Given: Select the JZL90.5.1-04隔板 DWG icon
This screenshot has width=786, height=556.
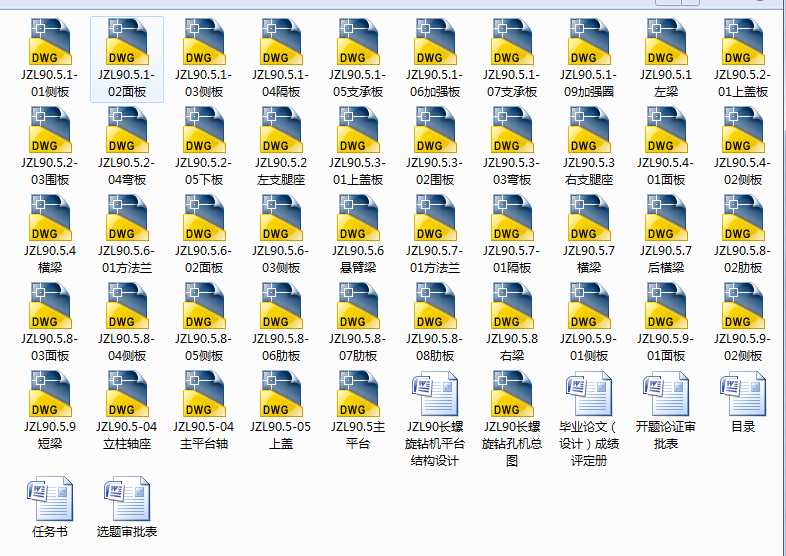Looking at the screenshot, I should pos(281,42).
